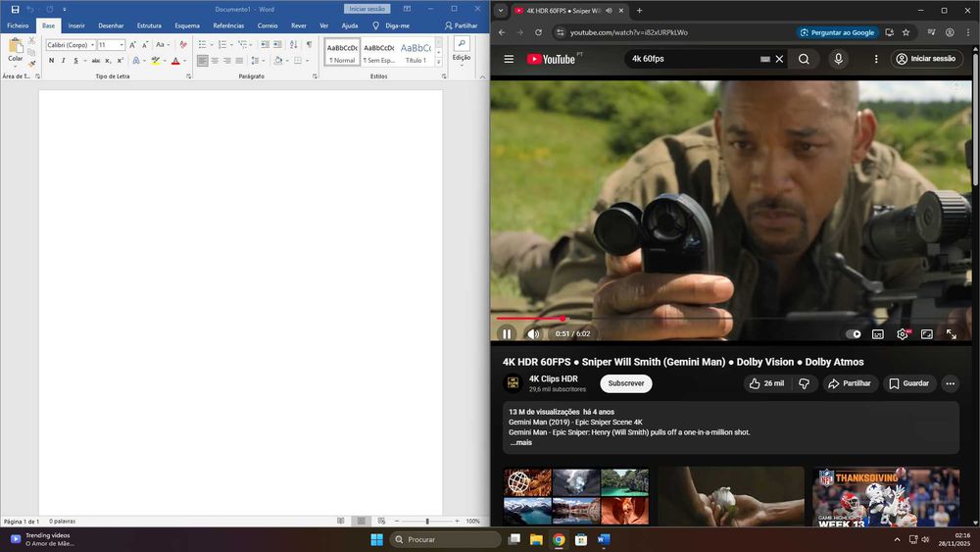
Task: Click the dislike thumbs-down on the video
Action: (x=805, y=383)
